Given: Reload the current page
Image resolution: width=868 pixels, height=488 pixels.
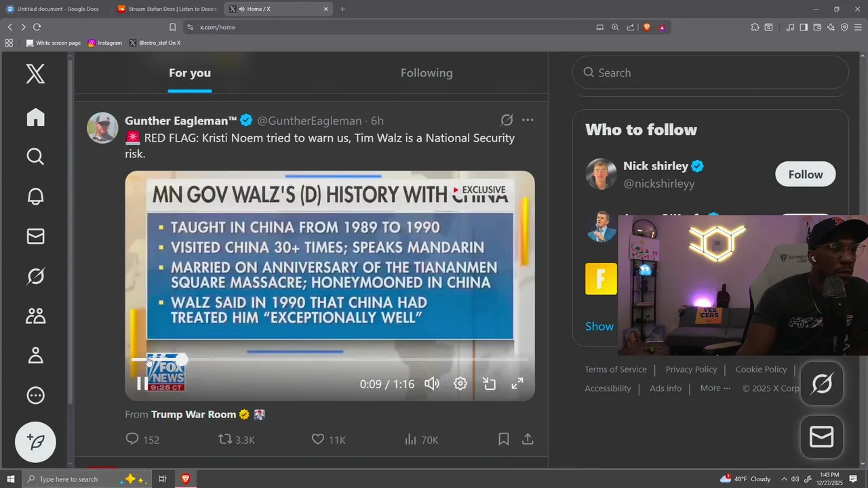Looking at the screenshot, I should [x=37, y=27].
